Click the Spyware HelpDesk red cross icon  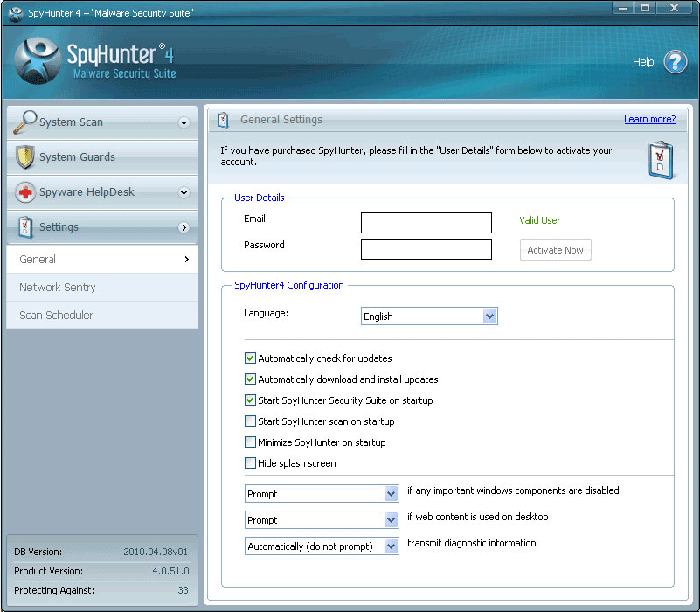(25, 192)
